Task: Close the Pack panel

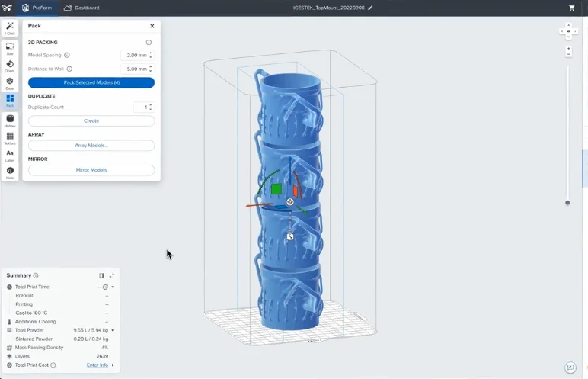Action: click(x=152, y=26)
